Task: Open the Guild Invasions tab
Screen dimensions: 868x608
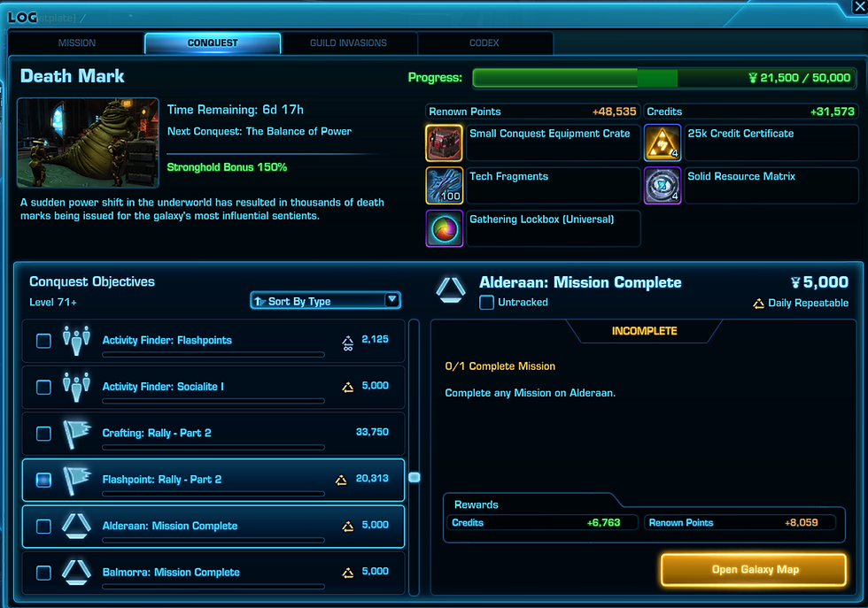Action: click(348, 43)
